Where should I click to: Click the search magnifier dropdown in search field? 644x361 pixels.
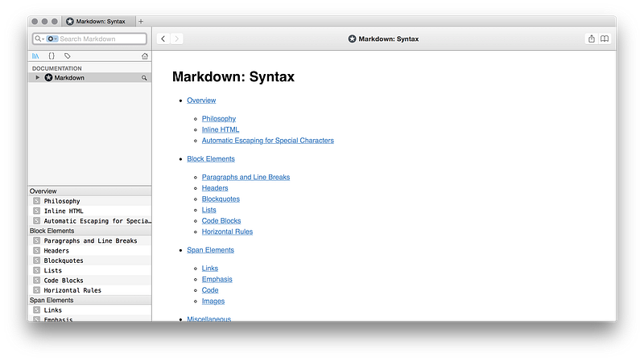click(39, 39)
